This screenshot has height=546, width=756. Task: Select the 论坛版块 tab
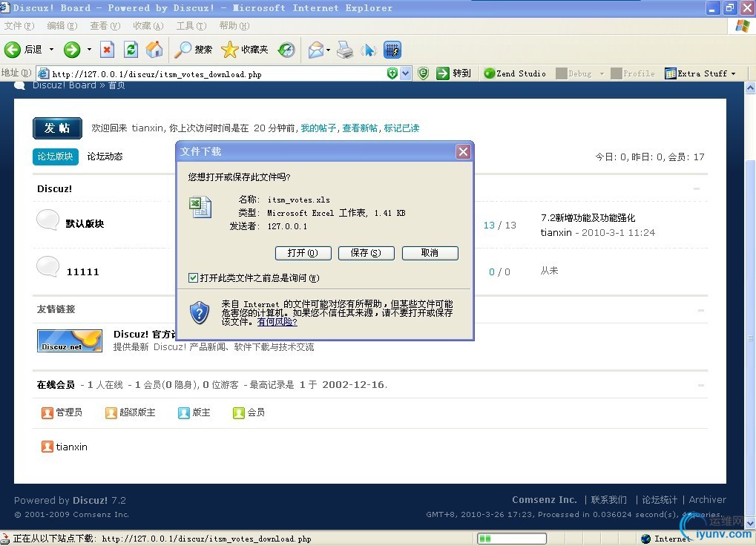tap(56, 157)
